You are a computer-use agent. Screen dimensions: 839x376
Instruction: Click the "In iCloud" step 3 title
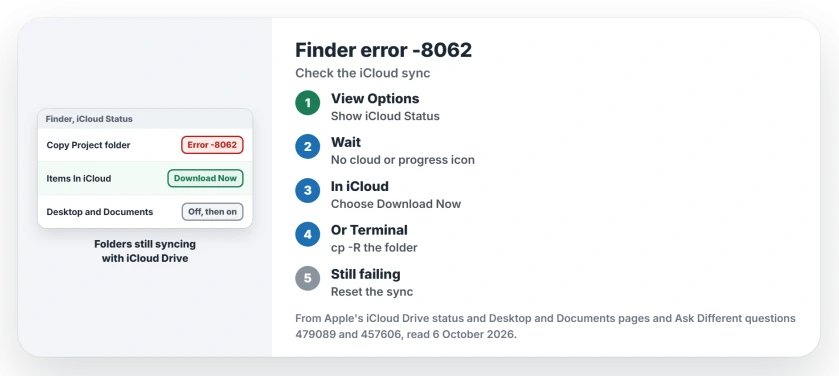pyautogui.click(x=360, y=186)
